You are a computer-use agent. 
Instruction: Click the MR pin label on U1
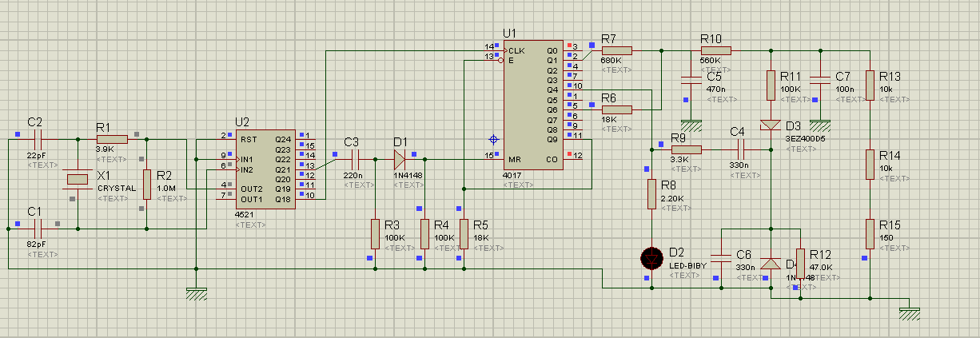pyautogui.click(x=514, y=158)
